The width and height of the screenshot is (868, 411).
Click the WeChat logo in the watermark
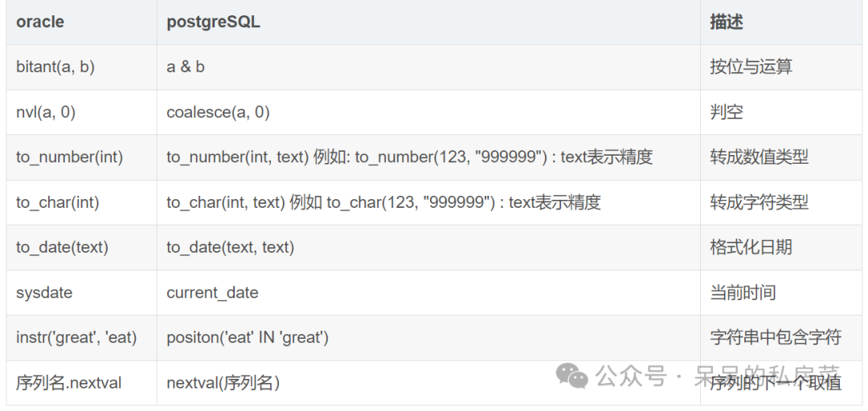tap(573, 376)
